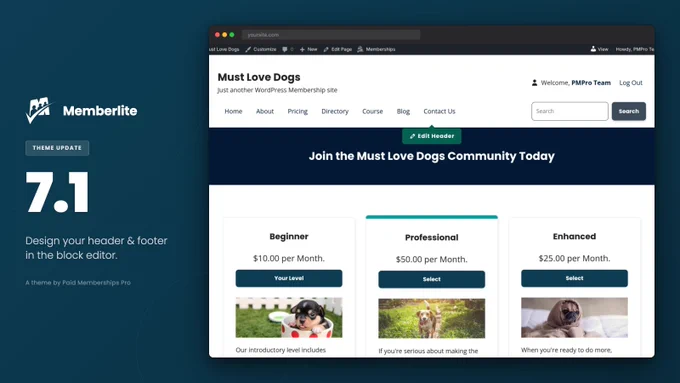Click the View person icon in admin bar

pos(593,49)
